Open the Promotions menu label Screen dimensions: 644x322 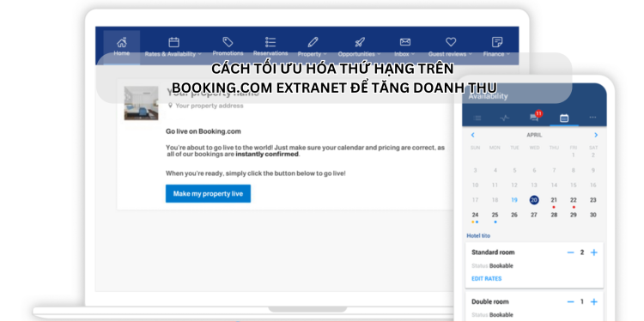click(228, 53)
